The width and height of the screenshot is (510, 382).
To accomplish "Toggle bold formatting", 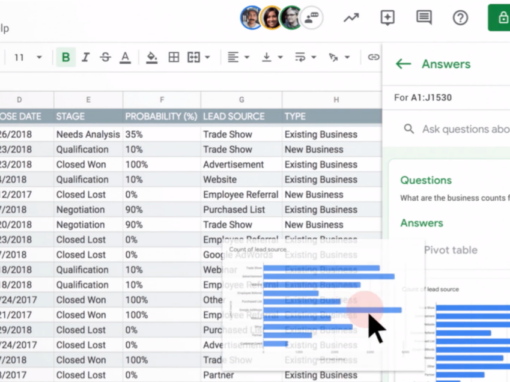I will 66,57.
